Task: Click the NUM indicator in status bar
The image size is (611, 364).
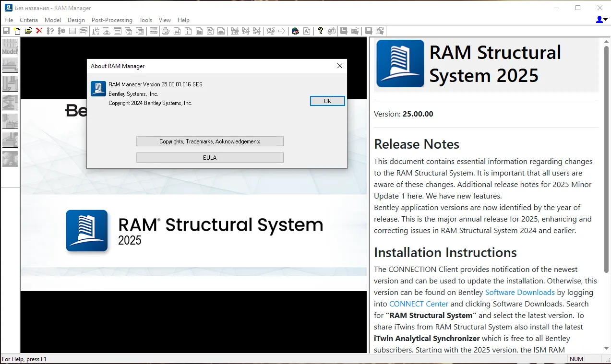Action: 576,359
